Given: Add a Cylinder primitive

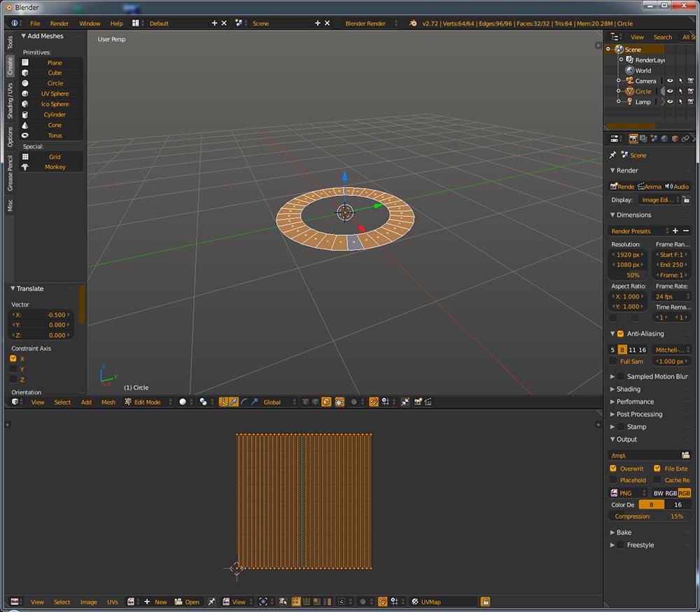Looking at the screenshot, I should coord(55,115).
